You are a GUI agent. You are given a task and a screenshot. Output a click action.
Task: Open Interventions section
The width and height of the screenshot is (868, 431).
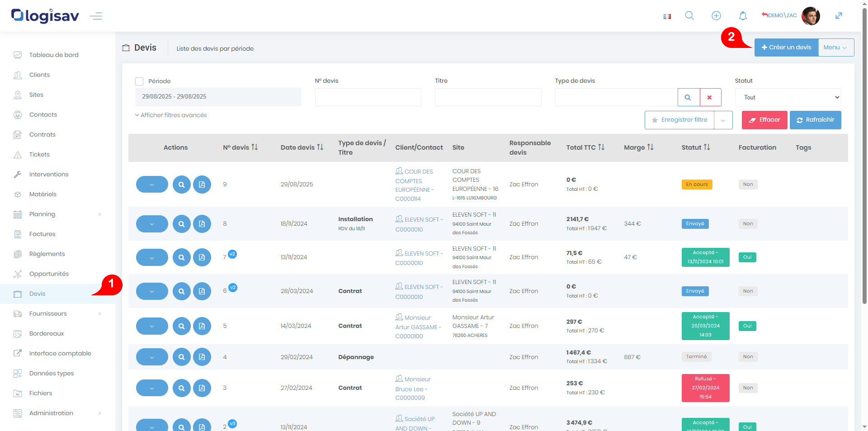[49, 174]
